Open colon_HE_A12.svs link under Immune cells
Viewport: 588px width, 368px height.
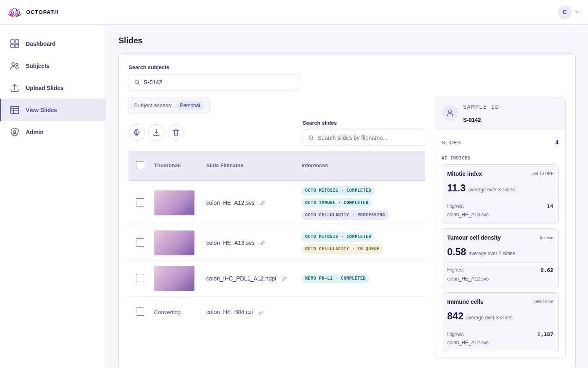point(468,343)
